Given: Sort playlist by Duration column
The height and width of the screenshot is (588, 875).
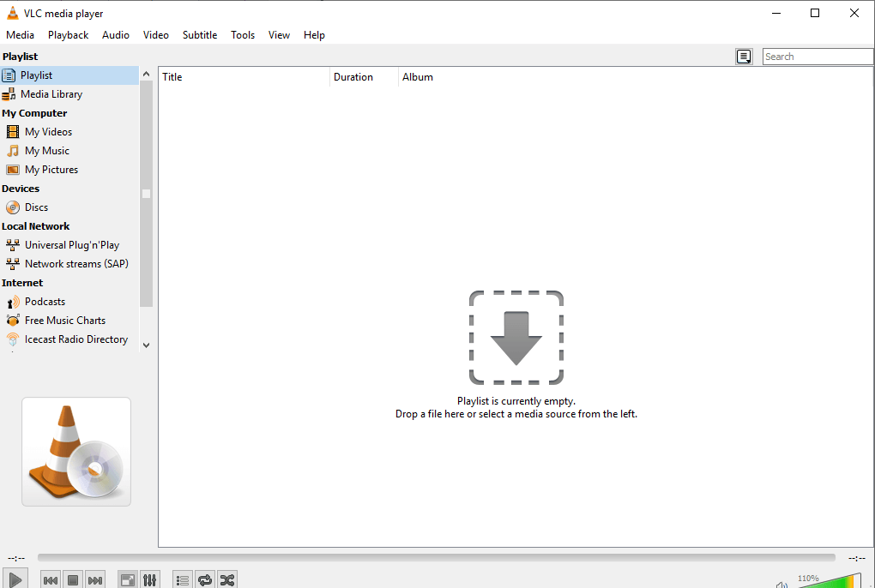Looking at the screenshot, I should pos(364,77).
